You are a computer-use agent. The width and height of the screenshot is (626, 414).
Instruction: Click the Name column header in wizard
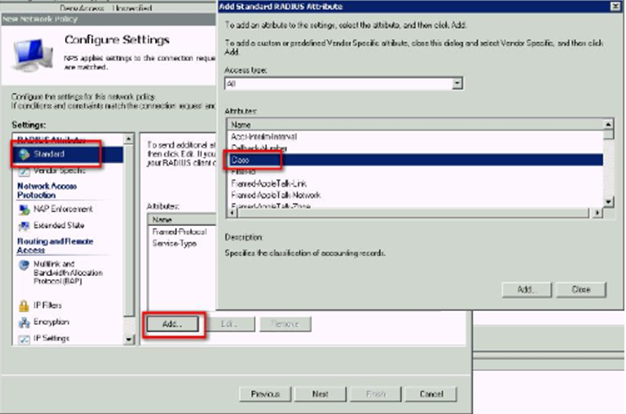pos(182,220)
